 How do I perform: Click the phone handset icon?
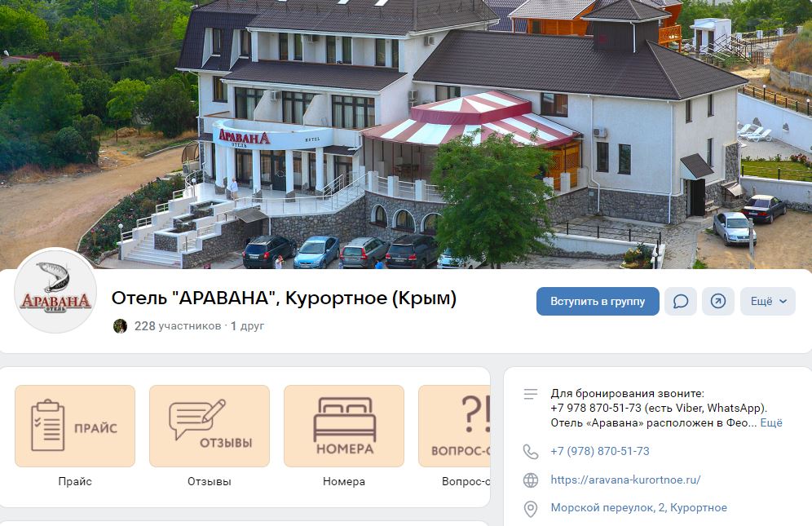click(x=531, y=452)
